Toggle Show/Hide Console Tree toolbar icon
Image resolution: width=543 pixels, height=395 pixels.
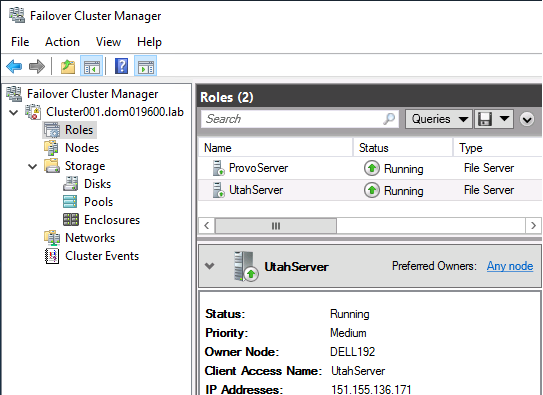point(91,66)
